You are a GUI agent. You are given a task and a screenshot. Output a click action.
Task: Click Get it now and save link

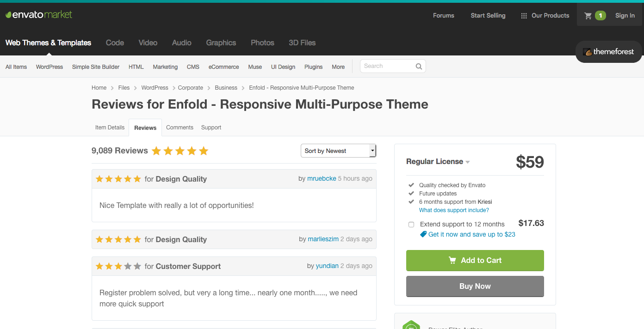pyautogui.click(x=471, y=234)
